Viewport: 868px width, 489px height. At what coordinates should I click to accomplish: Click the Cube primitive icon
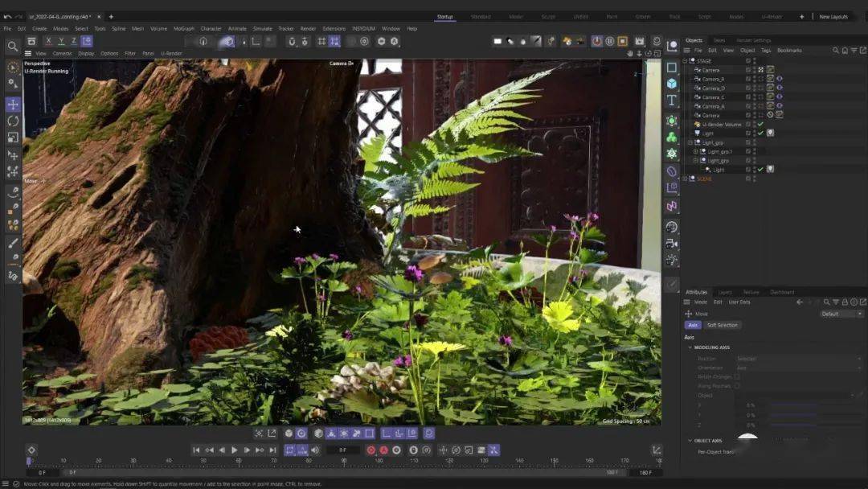pyautogui.click(x=672, y=84)
